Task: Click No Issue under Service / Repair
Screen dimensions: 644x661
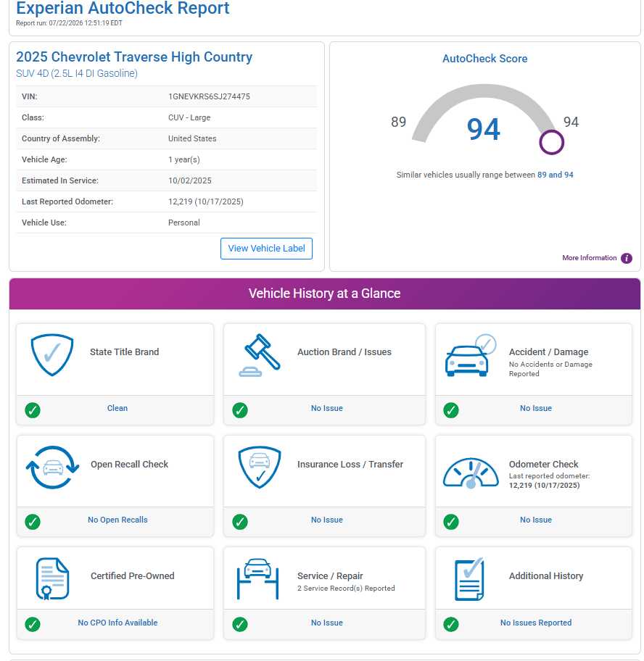Action: (327, 623)
